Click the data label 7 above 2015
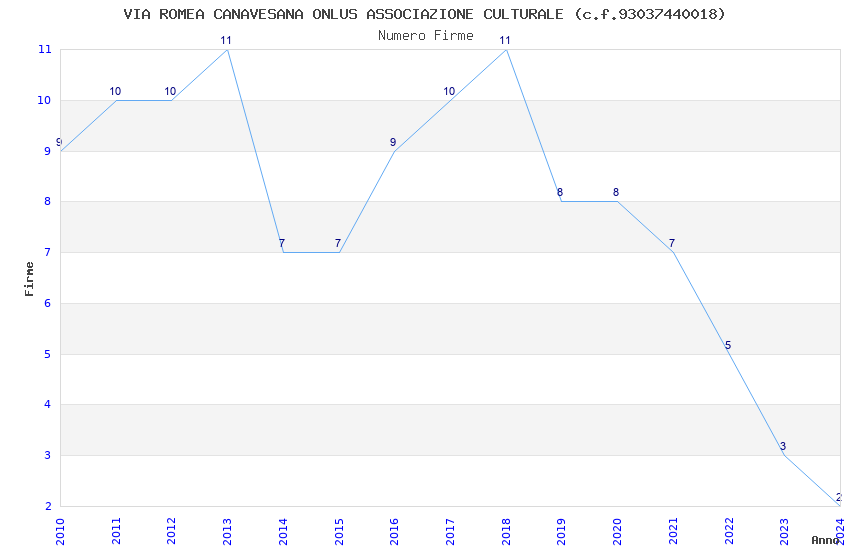Screen dimensions: 850x550 [x=338, y=243]
